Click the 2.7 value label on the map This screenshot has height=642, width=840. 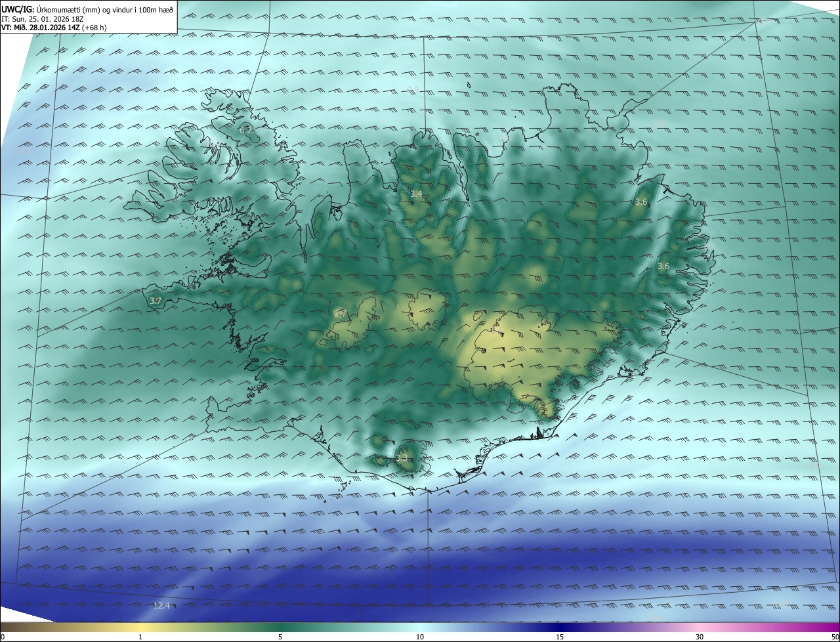pyautogui.click(x=340, y=313)
